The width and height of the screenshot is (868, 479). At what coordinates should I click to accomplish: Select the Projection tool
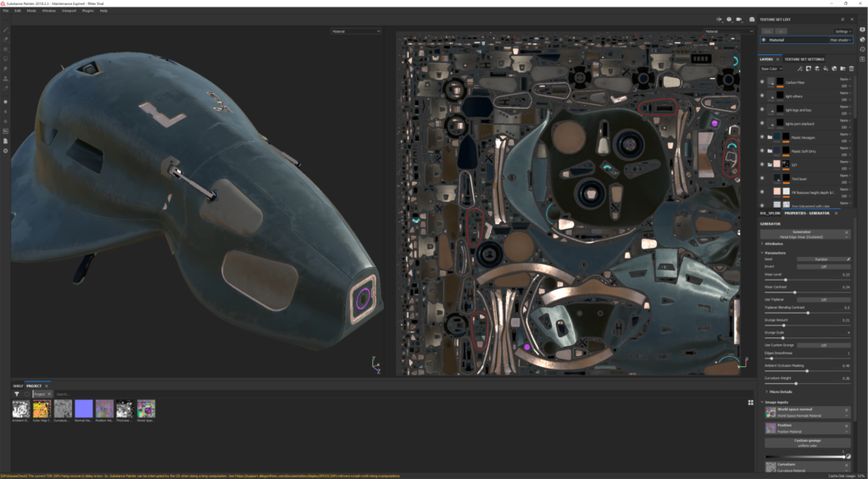[x=6, y=48]
